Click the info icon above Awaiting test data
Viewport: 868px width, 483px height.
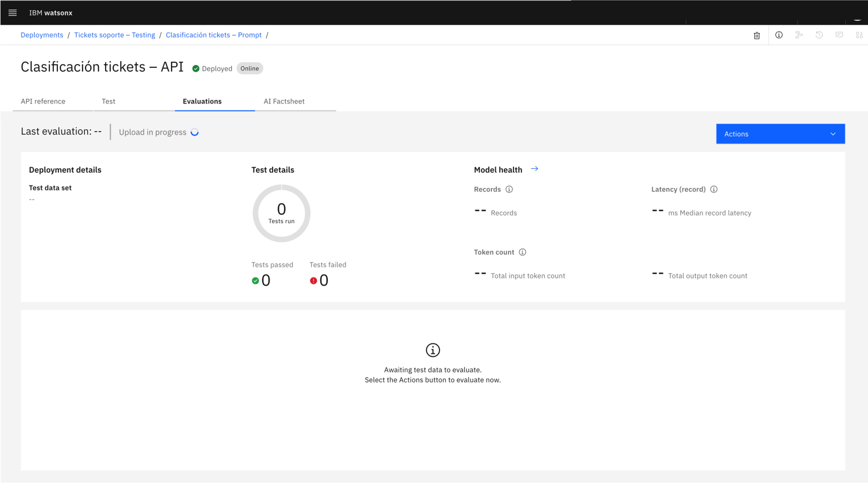click(x=433, y=350)
